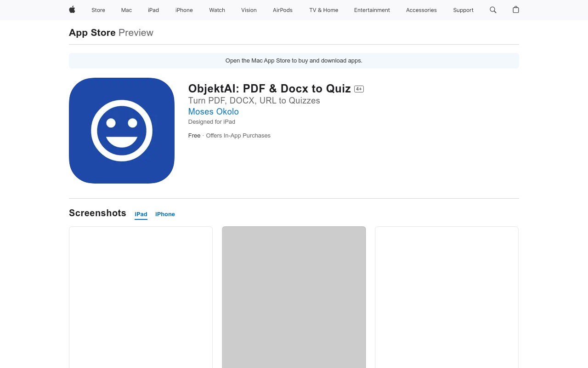The height and width of the screenshot is (368, 588).
Task: Click the Apple logo icon
Action: click(72, 10)
